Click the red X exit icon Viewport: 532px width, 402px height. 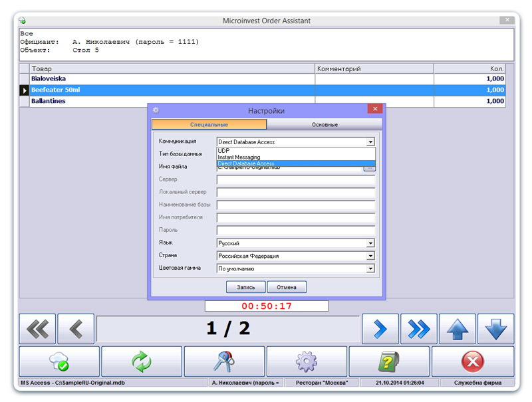tap(472, 362)
